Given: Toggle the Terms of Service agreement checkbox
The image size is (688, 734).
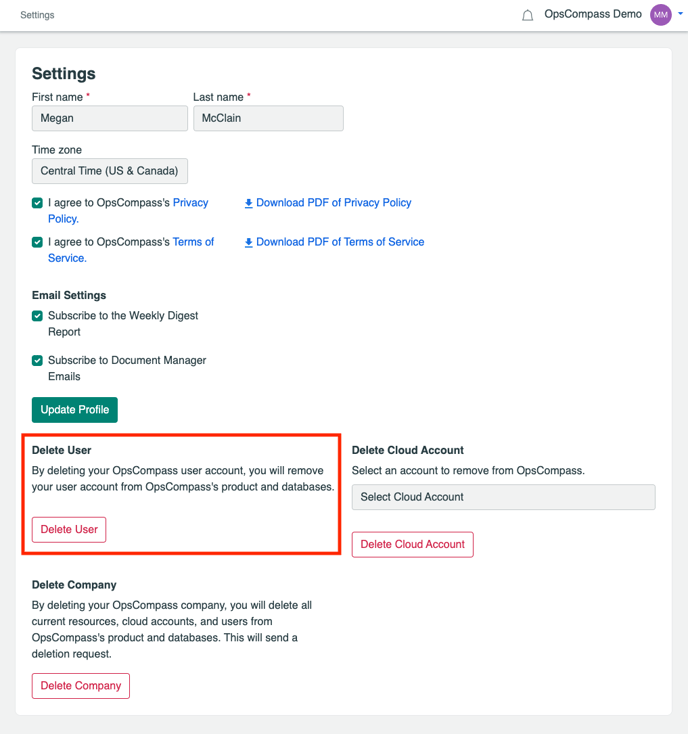Looking at the screenshot, I should pos(37,242).
